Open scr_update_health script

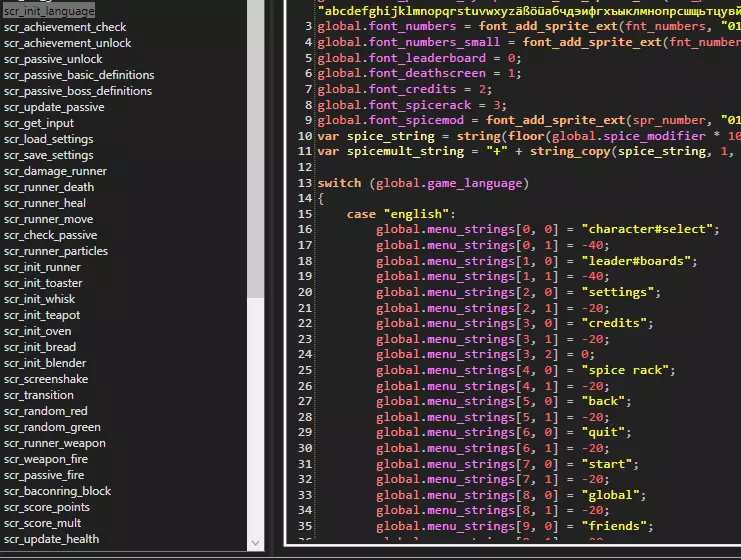click(52, 539)
